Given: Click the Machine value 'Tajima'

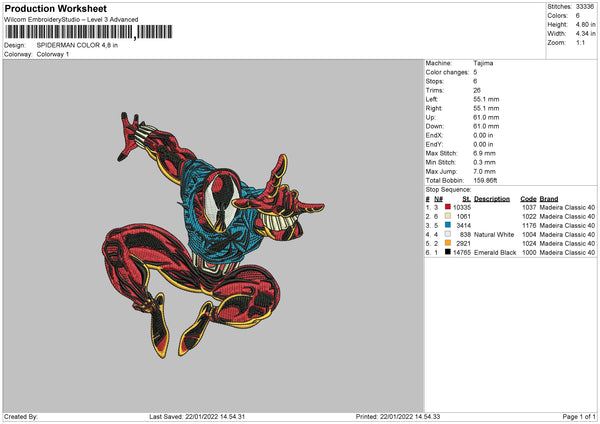Looking at the screenshot, I should [x=483, y=63].
